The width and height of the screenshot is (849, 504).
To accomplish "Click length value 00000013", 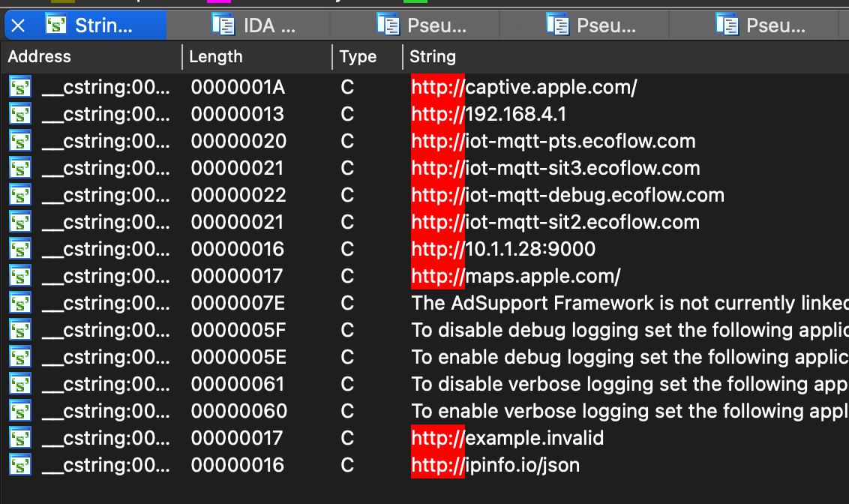I will [238, 114].
